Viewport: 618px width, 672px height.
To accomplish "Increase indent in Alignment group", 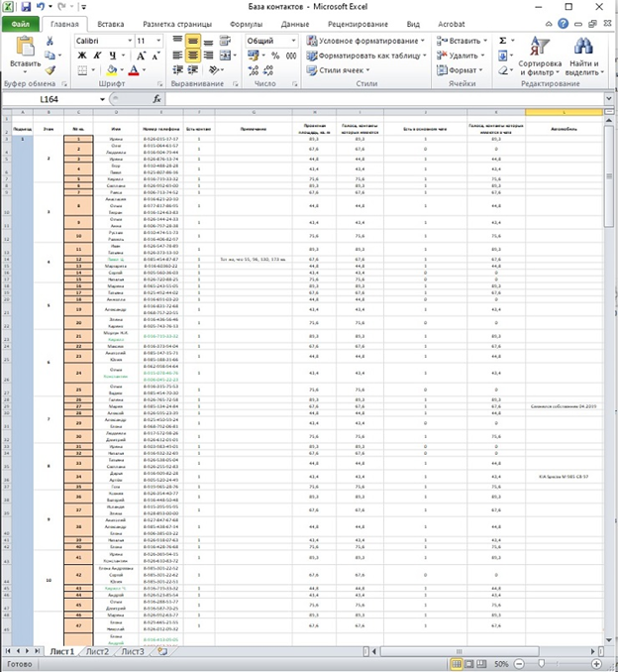I will (x=193, y=69).
